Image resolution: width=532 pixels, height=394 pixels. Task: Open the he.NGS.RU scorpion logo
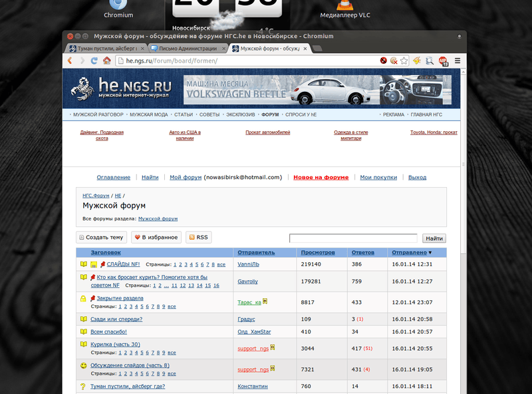click(x=121, y=89)
